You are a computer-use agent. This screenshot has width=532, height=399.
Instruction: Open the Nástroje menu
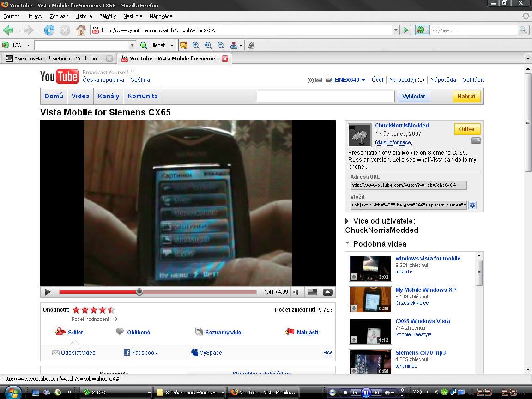(133, 16)
